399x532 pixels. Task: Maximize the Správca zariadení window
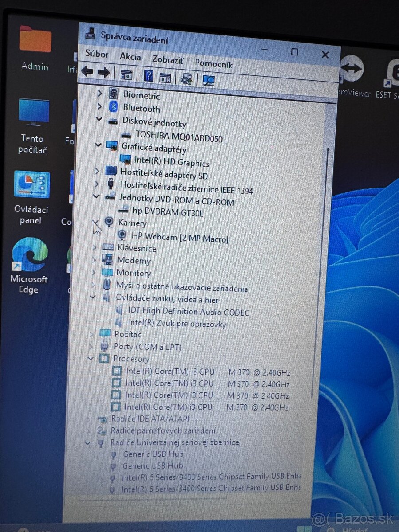point(294,52)
